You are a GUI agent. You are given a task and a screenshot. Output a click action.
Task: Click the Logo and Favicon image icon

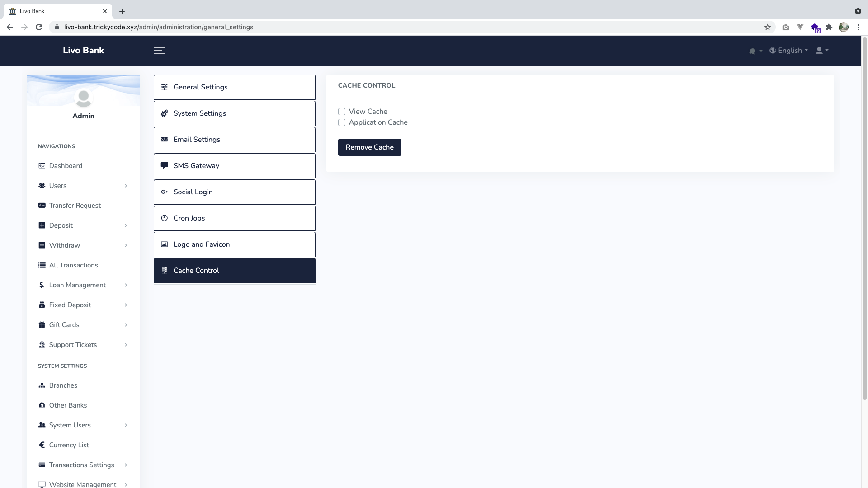point(165,244)
